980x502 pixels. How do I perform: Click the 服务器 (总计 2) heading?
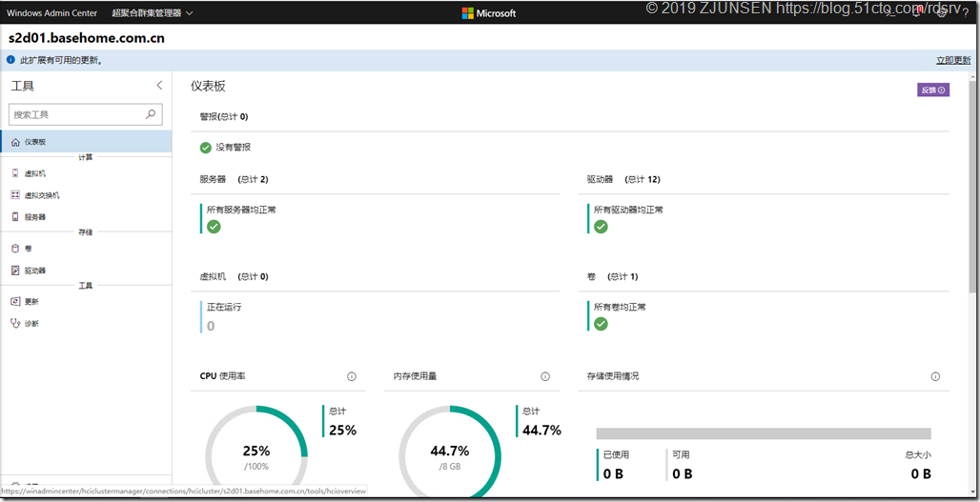pyautogui.click(x=234, y=179)
